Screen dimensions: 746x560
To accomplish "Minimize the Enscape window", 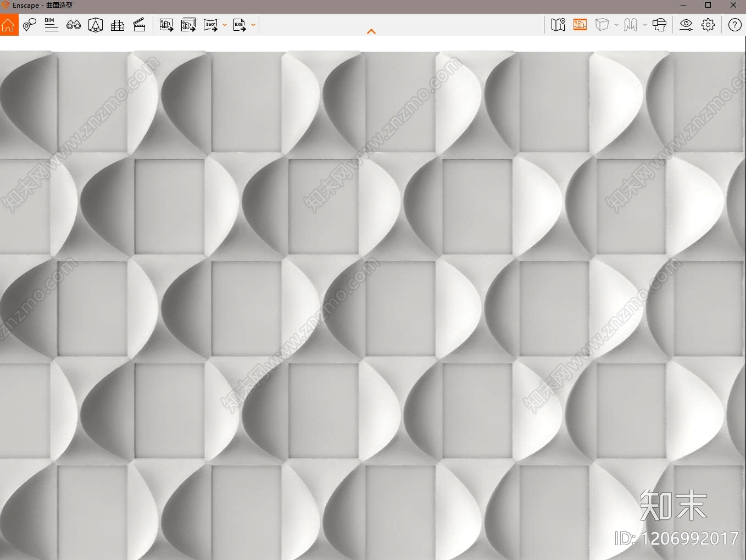I will (683, 5).
